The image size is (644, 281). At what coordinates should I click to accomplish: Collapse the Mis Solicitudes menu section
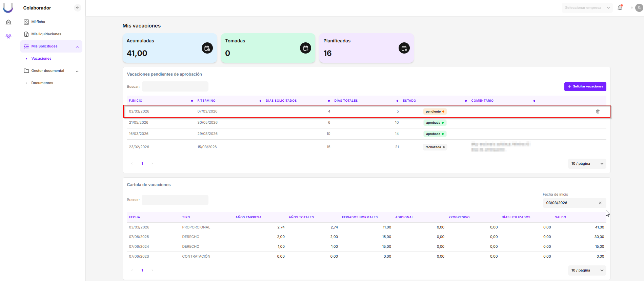pyautogui.click(x=77, y=47)
